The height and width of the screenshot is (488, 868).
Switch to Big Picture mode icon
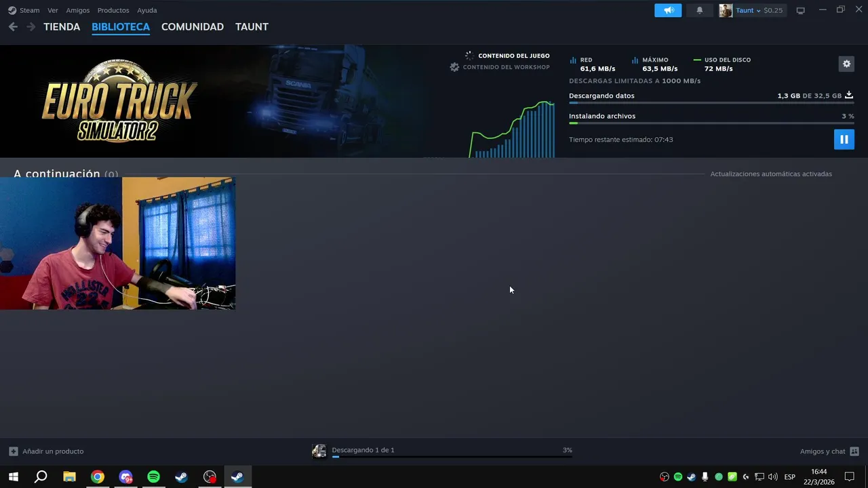point(801,10)
